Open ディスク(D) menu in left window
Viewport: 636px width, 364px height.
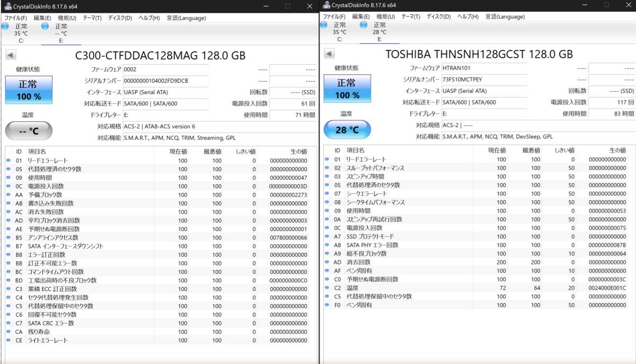coord(120,17)
